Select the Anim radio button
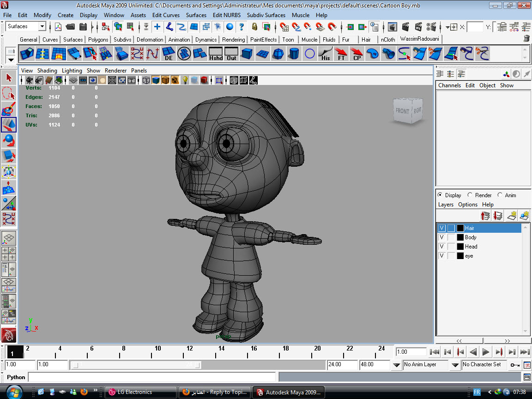Screen dimensions: 532x399 click(500, 195)
